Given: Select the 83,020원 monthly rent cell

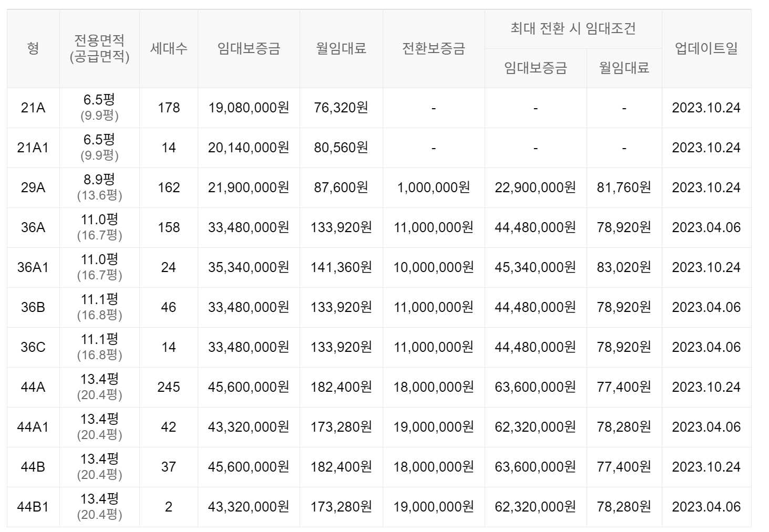Looking at the screenshot, I should (624, 267).
